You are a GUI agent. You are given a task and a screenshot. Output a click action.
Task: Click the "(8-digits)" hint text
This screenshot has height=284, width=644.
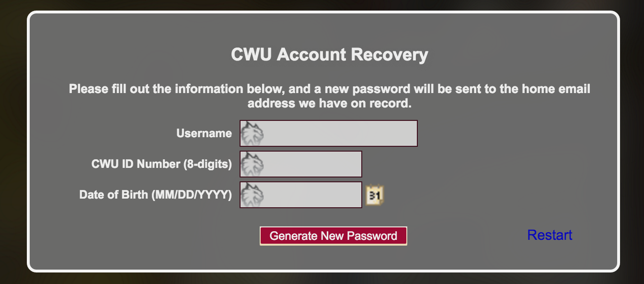click(x=207, y=164)
